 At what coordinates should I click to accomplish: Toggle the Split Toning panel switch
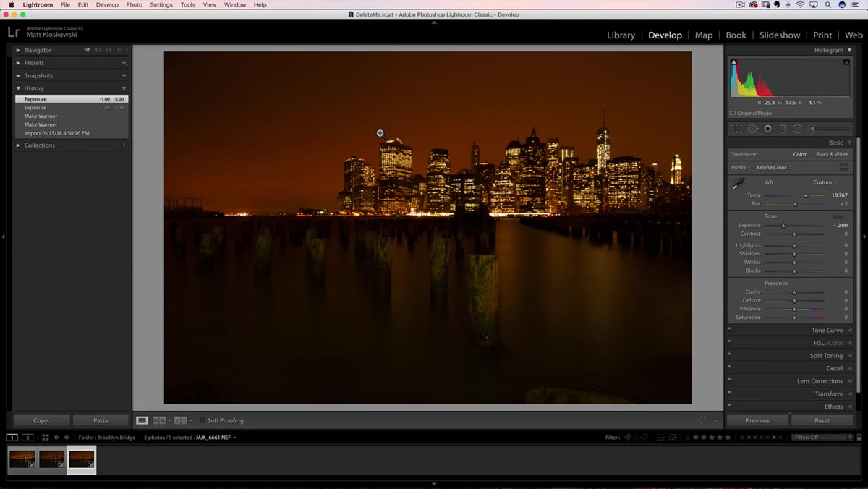coord(729,354)
